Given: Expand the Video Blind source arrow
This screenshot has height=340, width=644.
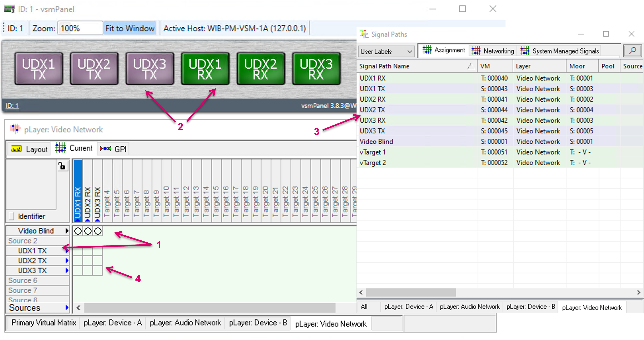Looking at the screenshot, I should tap(67, 231).
